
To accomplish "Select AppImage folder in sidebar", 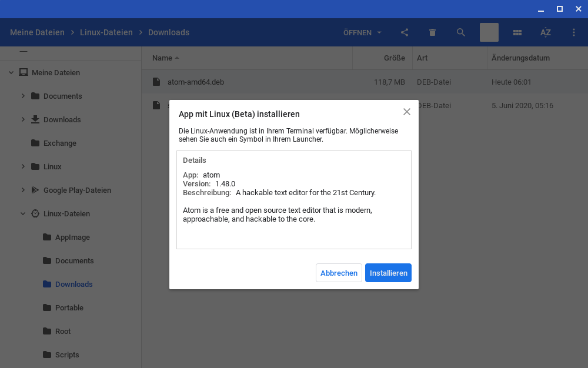I will pyautogui.click(x=72, y=237).
